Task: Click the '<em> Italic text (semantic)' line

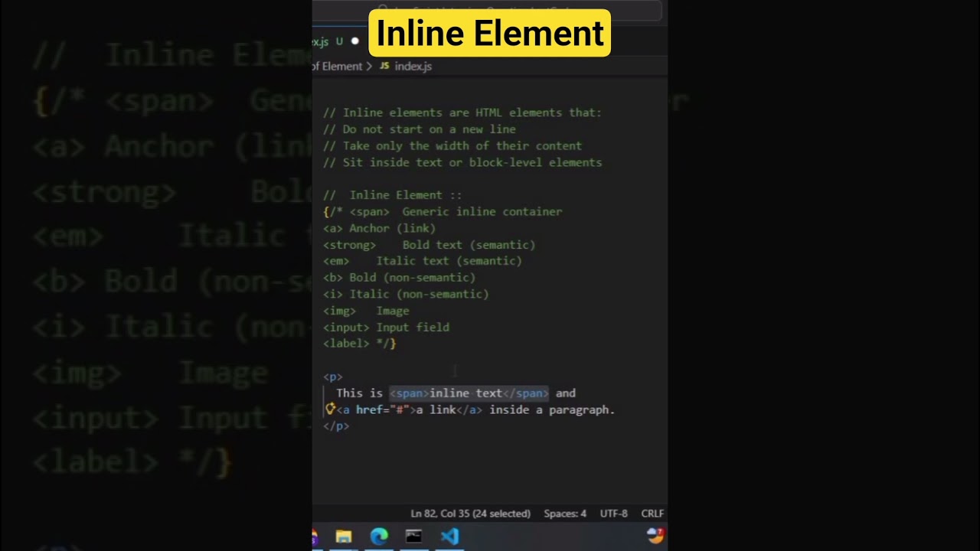Action: point(423,261)
